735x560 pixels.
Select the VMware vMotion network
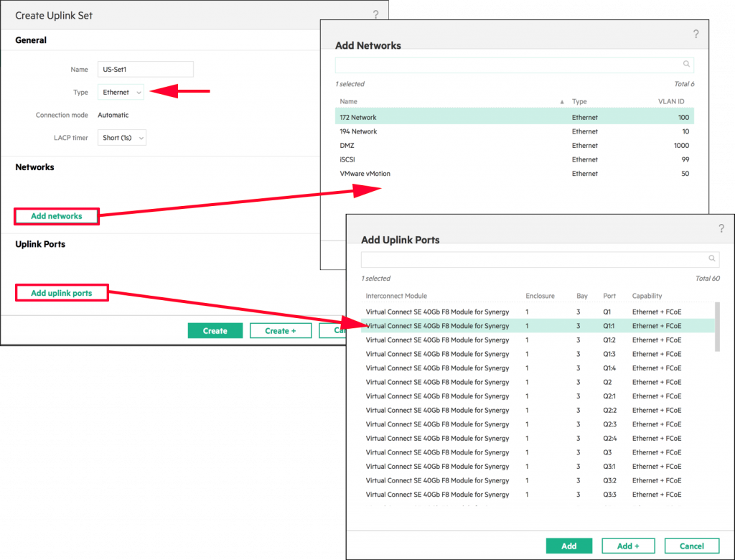click(431, 173)
